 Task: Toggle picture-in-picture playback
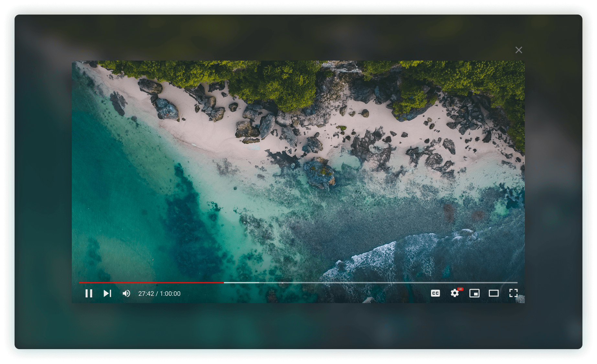coord(474,293)
